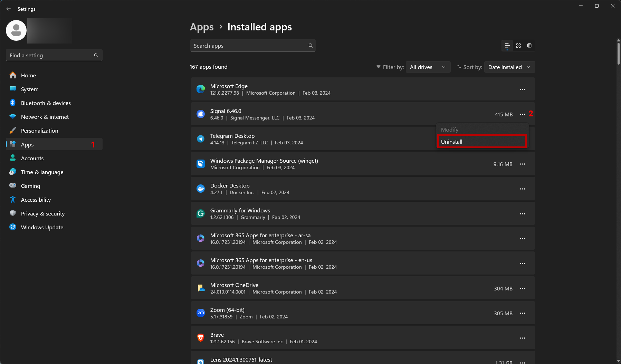Open more options for Grammarly for Windows

pyautogui.click(x=522, y=214)
